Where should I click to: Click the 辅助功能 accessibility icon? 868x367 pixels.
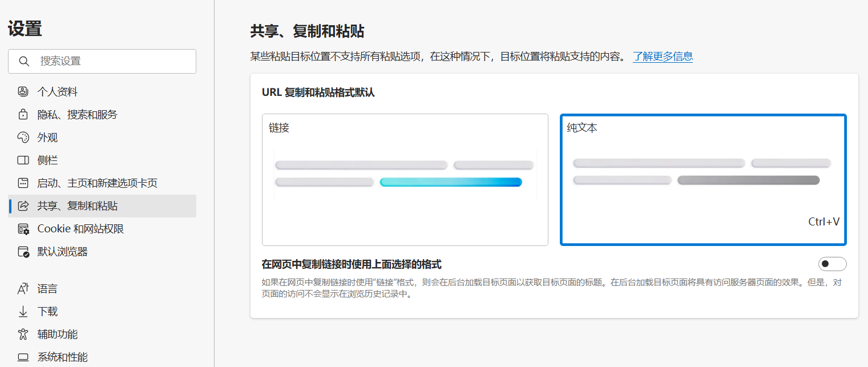click(x=23, y=334)
